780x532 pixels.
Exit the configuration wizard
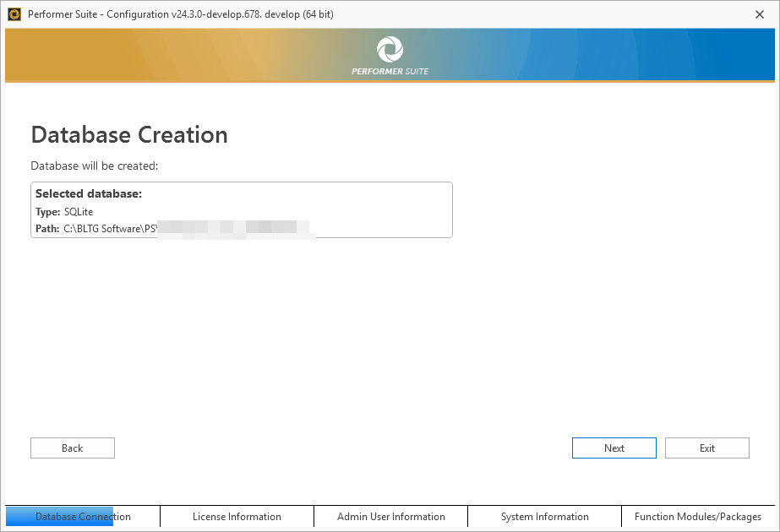[x=706, y=448]
